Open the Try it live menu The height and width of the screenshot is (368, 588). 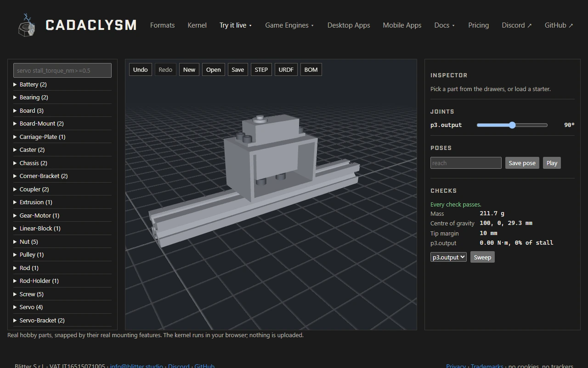coord(236,25)
